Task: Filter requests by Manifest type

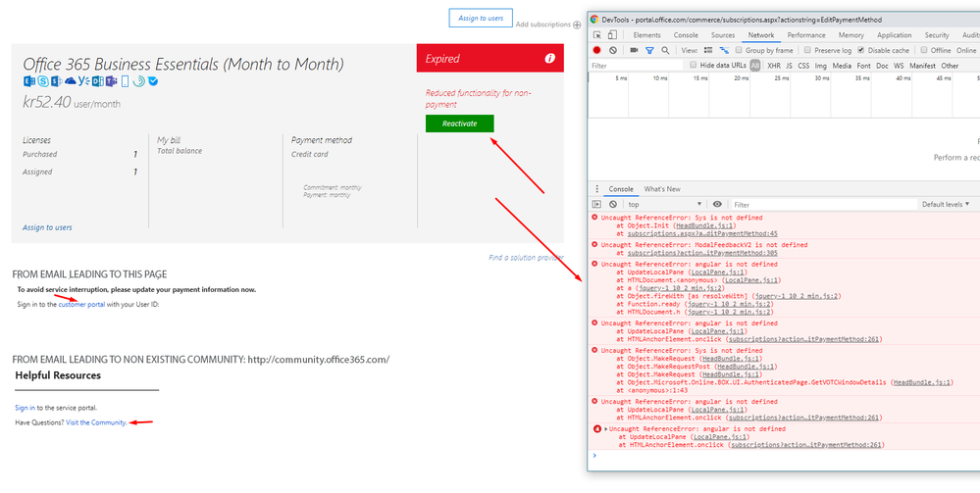Action: point(922,66)
